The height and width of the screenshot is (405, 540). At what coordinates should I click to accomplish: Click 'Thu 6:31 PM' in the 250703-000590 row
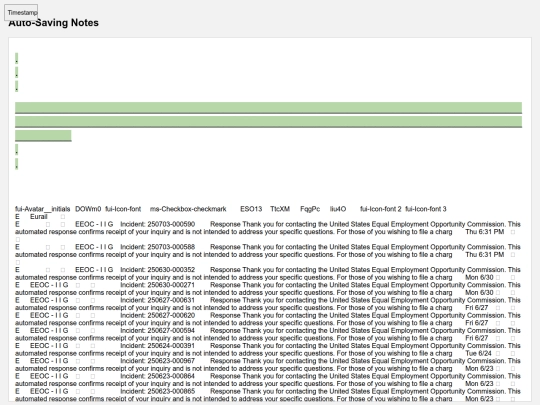(485, 232)
